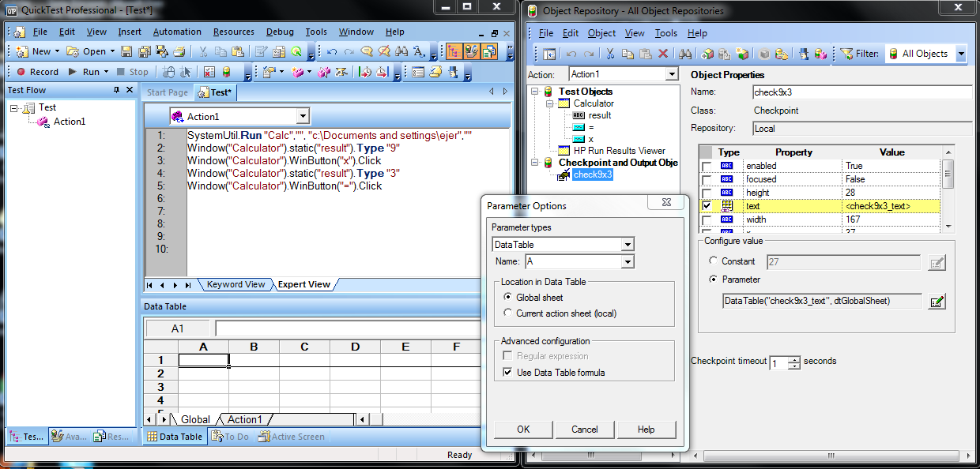Switch to the Action1 sheet tab
Viewport: 980px width, 469px height.
point(244,419)
